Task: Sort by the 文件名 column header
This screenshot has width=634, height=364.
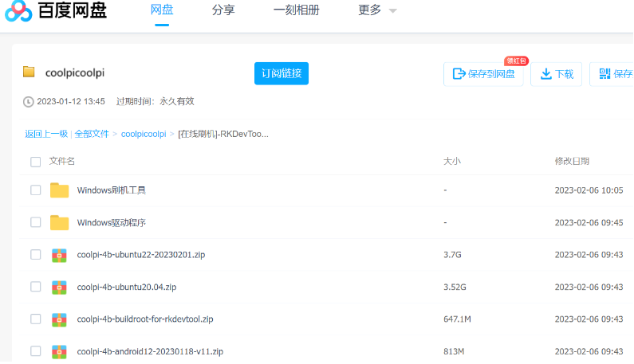Action: pos(62,161)
